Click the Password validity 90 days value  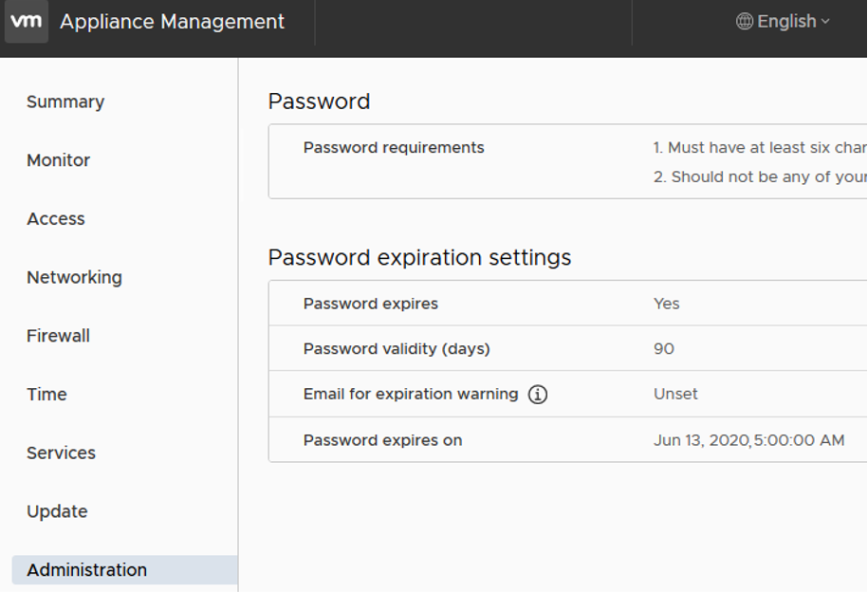pos(663,348)
